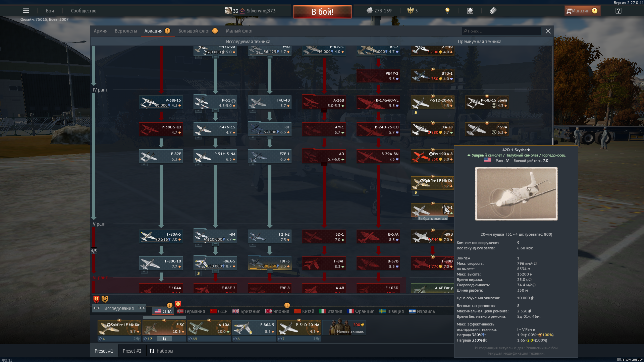The width and height of the screenshot is (644, 362).
Task: Select F-84 jet group card
Action: [x=215, y=237]
